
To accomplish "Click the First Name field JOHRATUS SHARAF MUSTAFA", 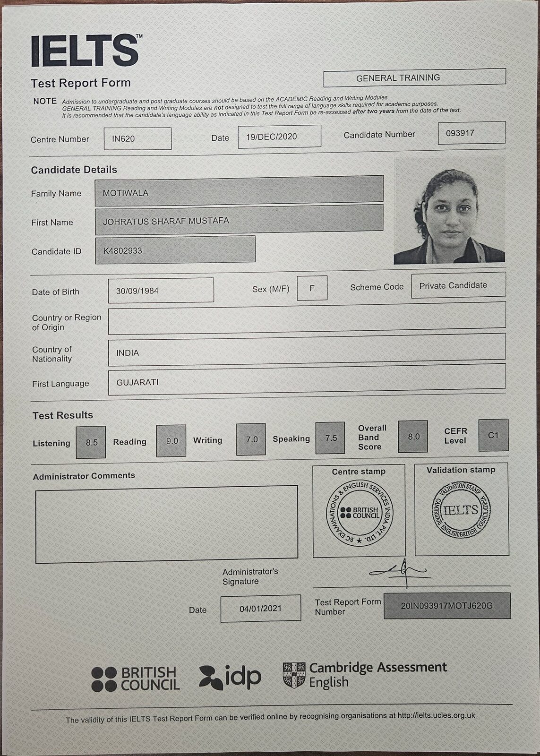I will point(239,220).
